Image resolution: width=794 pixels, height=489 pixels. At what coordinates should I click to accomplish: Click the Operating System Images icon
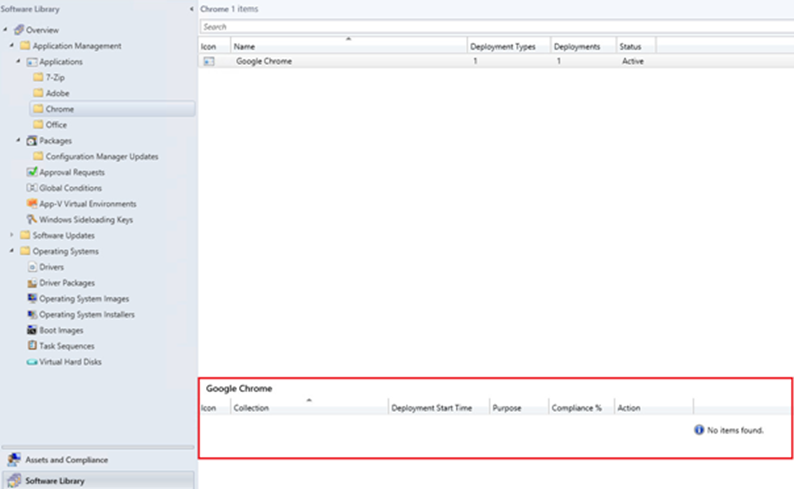pyautogui.click(x=32, y=298)
